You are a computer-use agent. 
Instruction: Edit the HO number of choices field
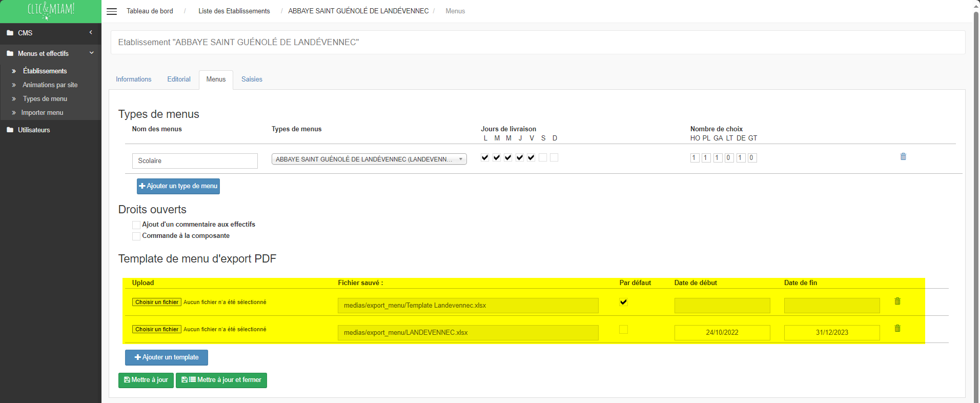695,158
